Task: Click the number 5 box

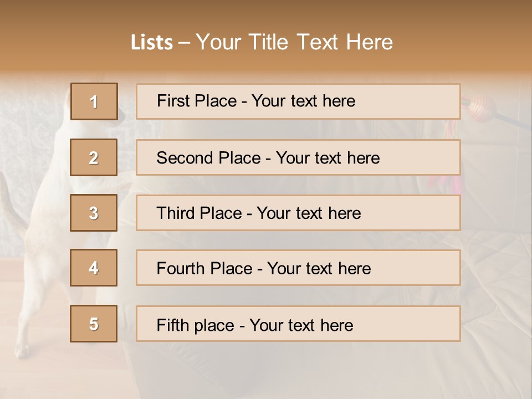Action: 94,324
